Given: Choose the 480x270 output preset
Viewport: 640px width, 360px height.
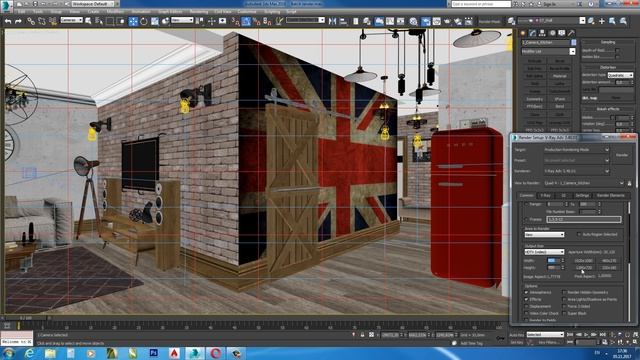Looking at the screenshot, I should pyautogui.click(x=609, y=260).
